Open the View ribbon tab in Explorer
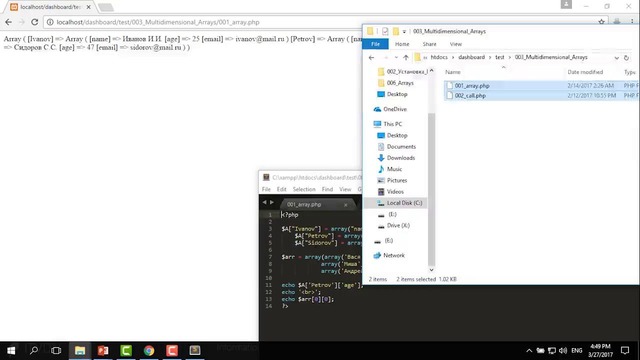The image size is (640, 360). tap(456, 44)
